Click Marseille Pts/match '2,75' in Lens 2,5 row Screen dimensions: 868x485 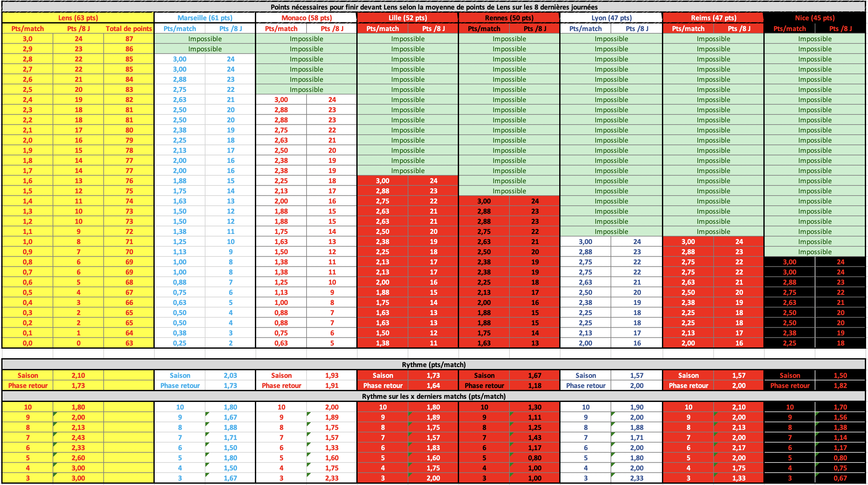coord(180,90)
